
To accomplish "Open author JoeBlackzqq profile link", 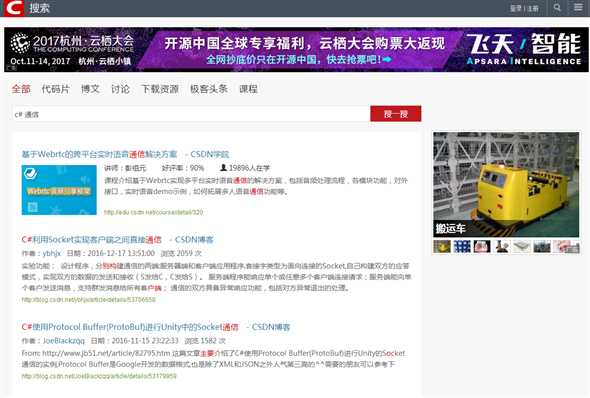I will (64, 341).
